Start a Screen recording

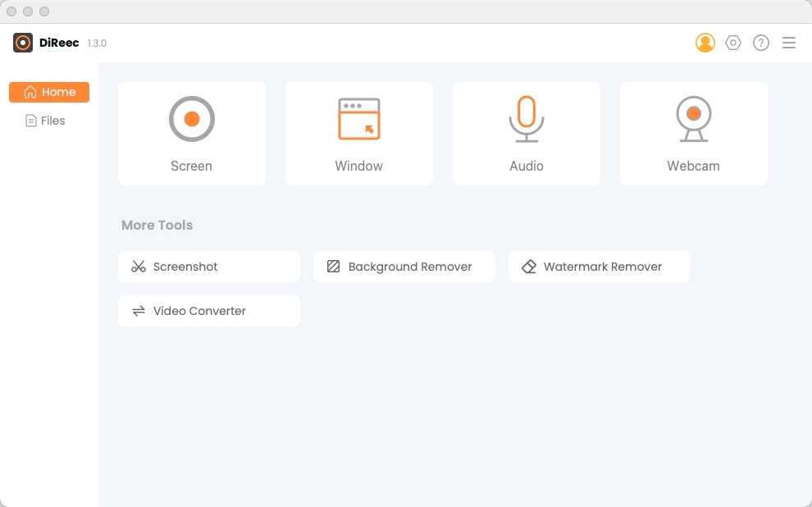pyautogui.click(x=192, y=134)
